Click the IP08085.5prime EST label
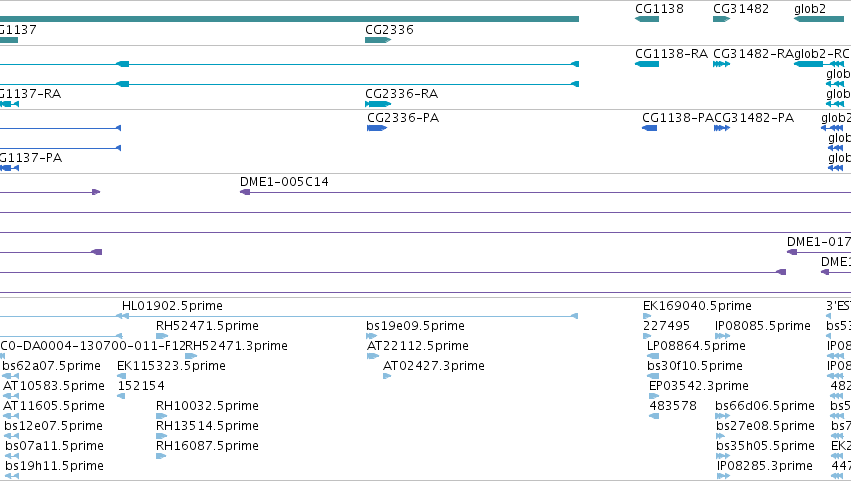This screenshot has width=851, height=481. (763, 326)
